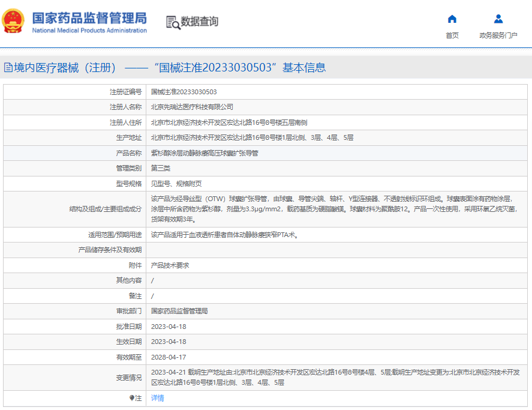Open the 详情 details link
This screenshot has height=410, width=532.
click(x=157, y=398)
